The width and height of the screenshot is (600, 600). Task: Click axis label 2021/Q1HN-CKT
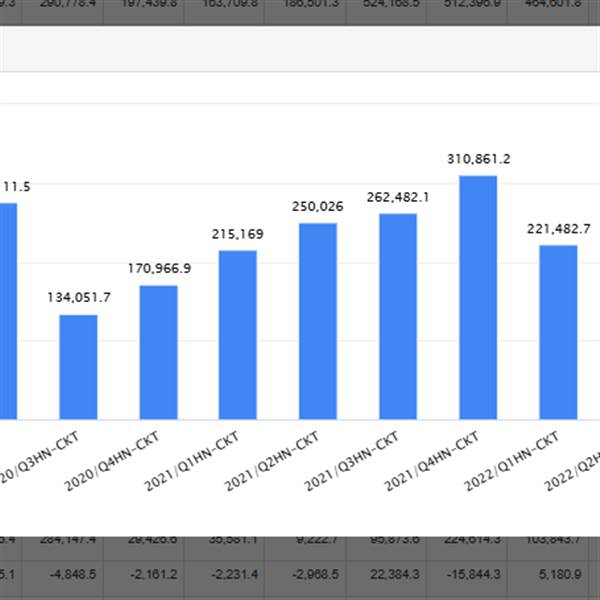pos(191,461)
